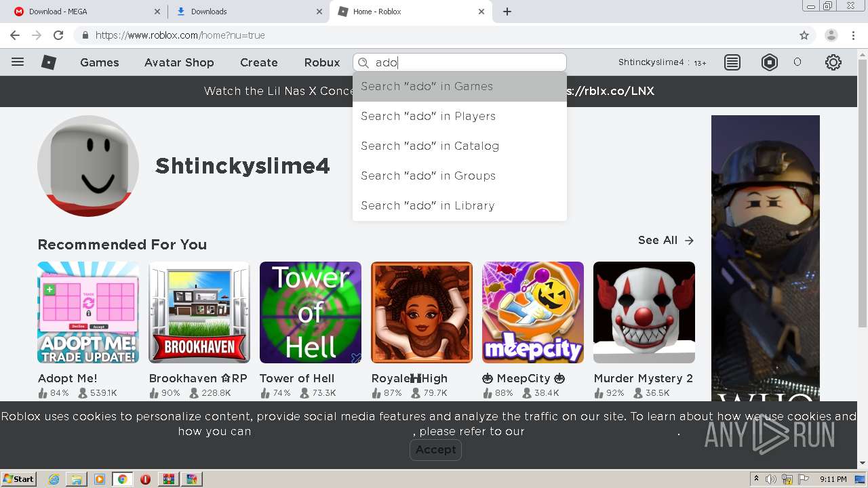This screenshot has height=488, width=868.
Task: Click the Windows Start button
Action: click(x=19, y=479)
